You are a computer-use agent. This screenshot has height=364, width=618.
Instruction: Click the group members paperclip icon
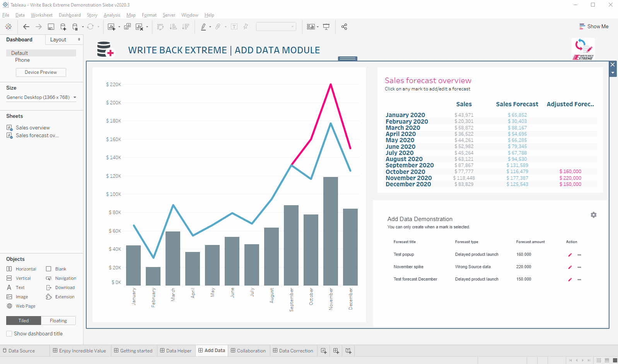[218, 27]
